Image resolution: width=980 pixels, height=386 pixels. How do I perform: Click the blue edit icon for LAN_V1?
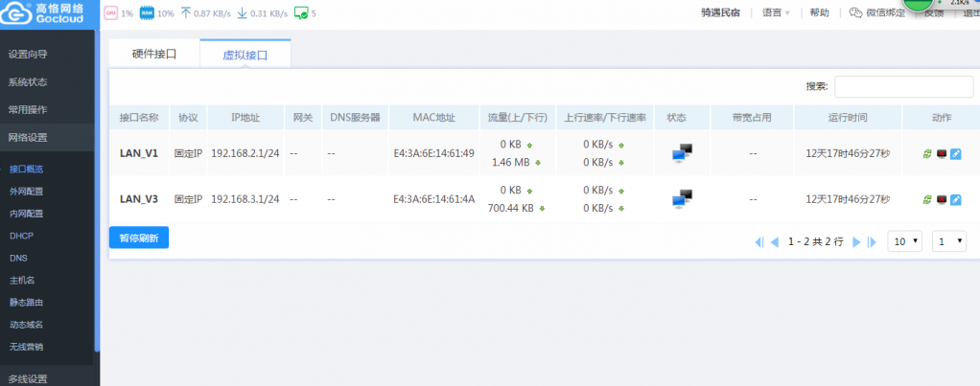coord(955,153)
